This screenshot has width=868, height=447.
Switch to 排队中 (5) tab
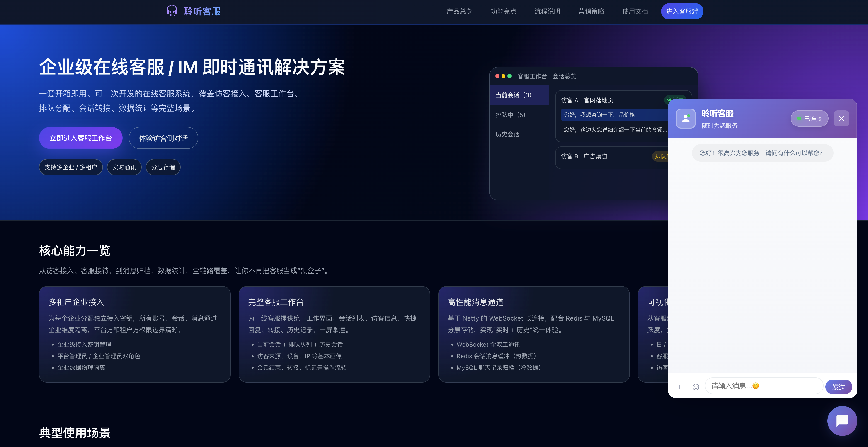[510, 115]
